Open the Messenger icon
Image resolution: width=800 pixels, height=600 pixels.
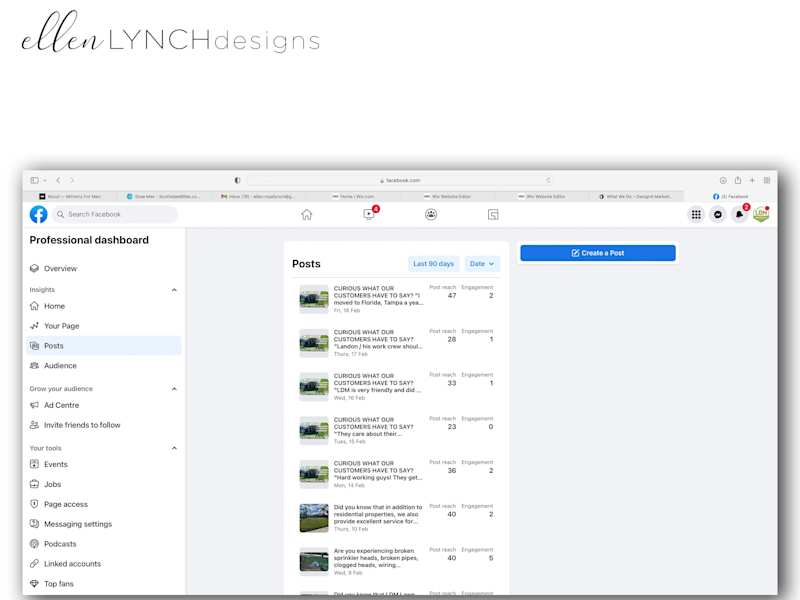click(x=718, y=214)
